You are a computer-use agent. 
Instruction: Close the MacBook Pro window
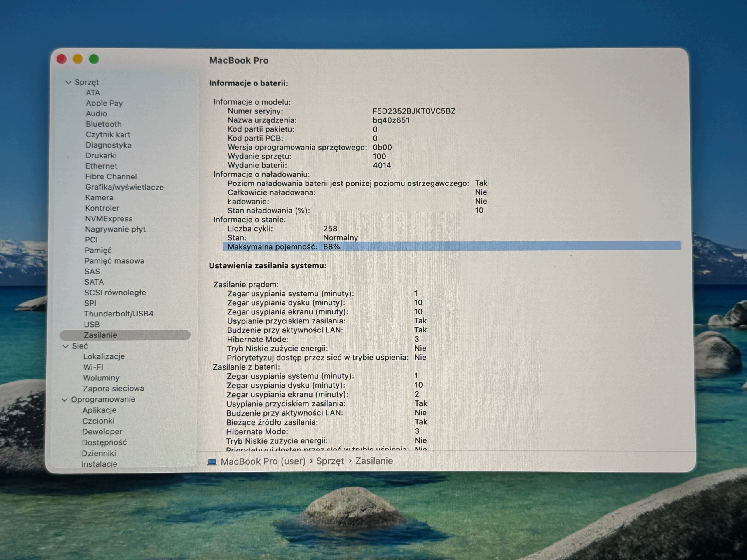62,60
